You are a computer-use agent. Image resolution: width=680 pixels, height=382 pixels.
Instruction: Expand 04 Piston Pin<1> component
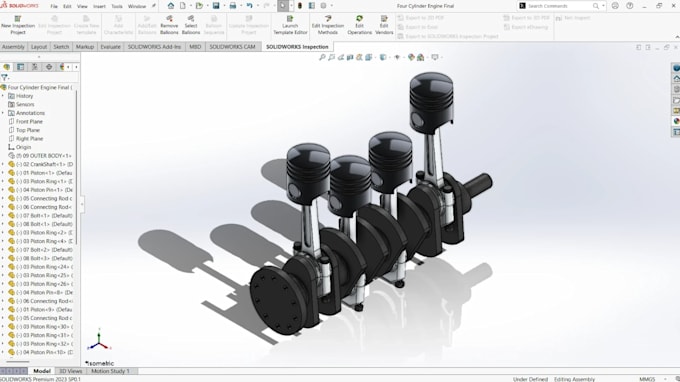click(x=3, y=189)
